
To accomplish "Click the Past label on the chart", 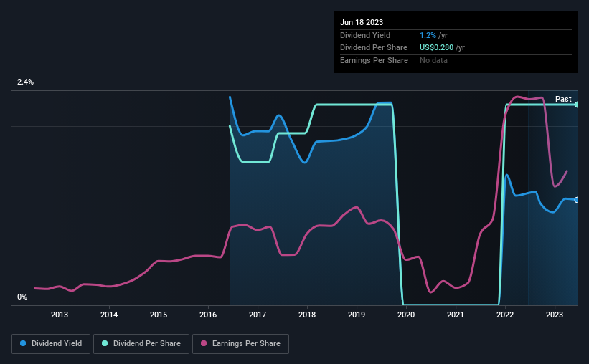I will click(563, 99).
